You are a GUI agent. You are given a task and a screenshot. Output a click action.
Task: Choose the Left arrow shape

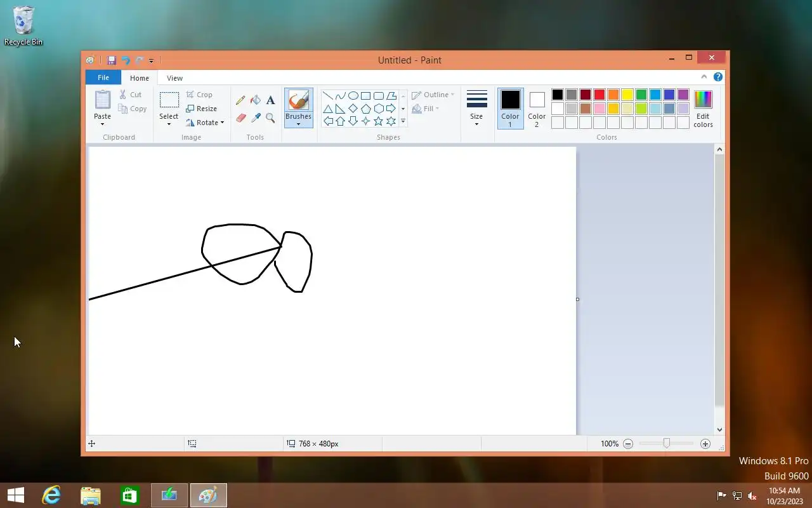click(x=328, y=121)
